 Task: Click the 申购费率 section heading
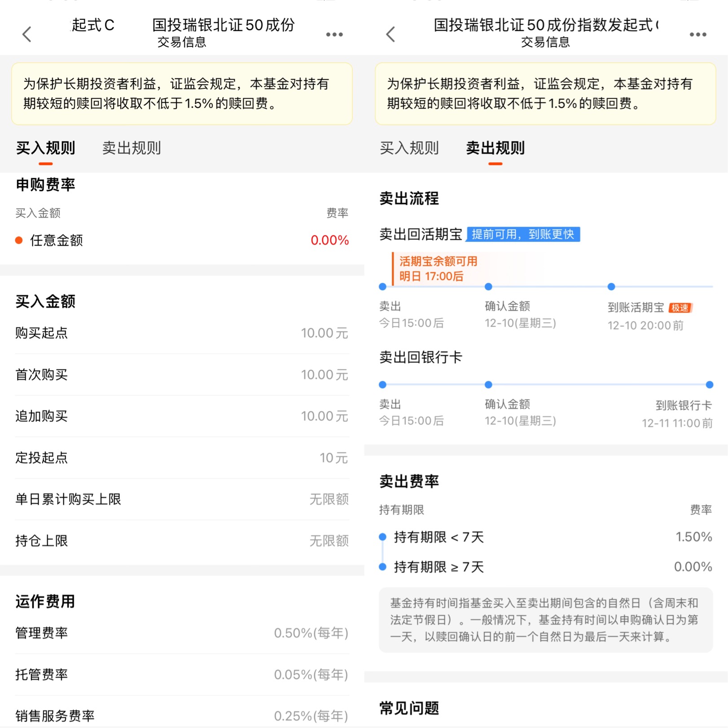45,184
